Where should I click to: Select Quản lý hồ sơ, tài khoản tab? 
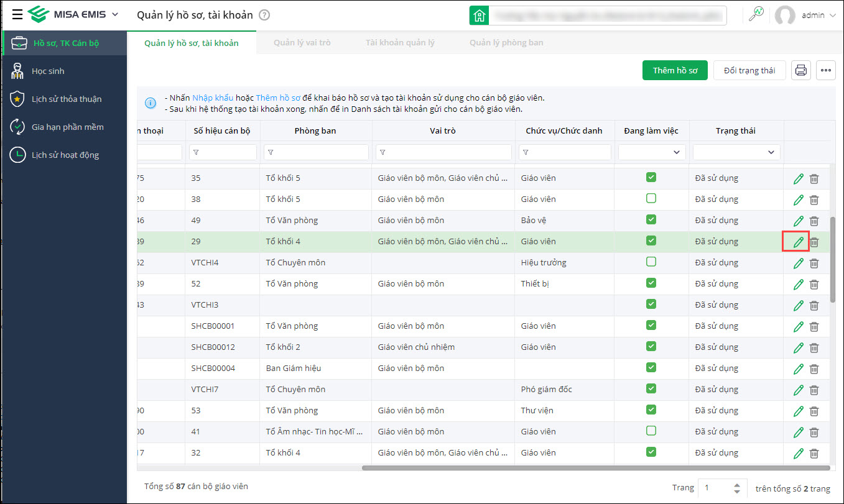coord(192,43)
